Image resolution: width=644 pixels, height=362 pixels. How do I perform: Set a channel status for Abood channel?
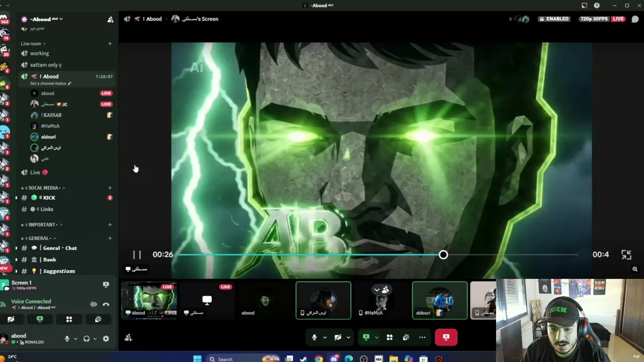tap(50, 83)
